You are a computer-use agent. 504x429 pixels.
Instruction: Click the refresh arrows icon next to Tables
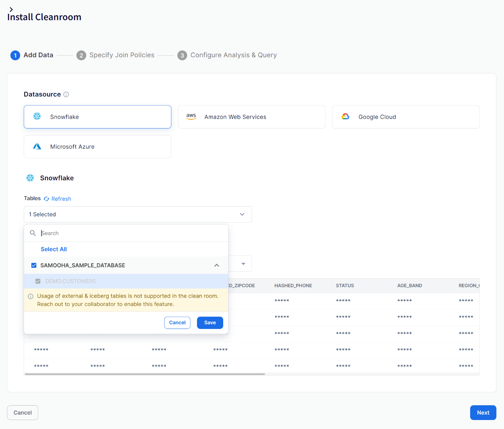[46, 199]
